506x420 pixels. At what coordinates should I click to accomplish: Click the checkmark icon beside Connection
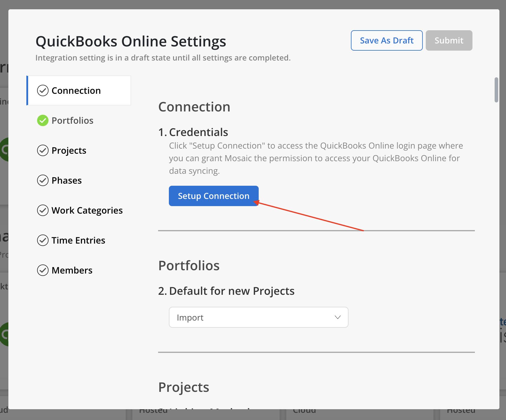click(43, 90)
